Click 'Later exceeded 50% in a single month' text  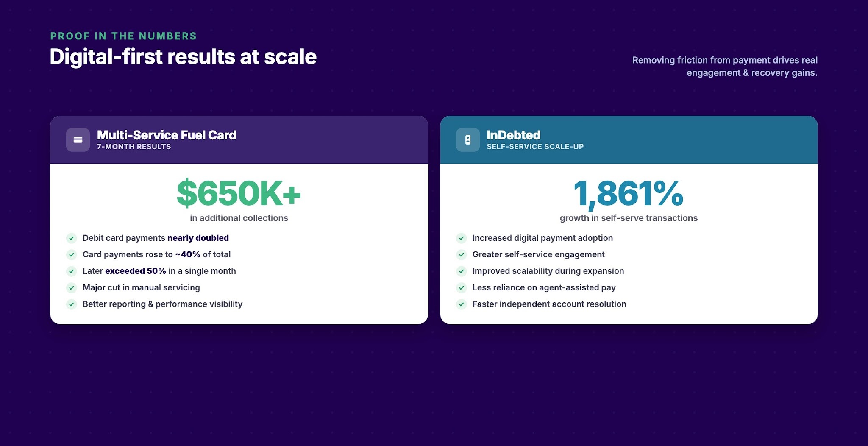159,271
